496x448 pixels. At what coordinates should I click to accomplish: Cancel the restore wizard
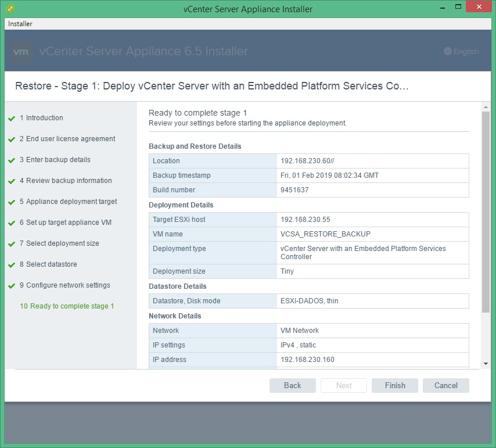pos(445,385)
